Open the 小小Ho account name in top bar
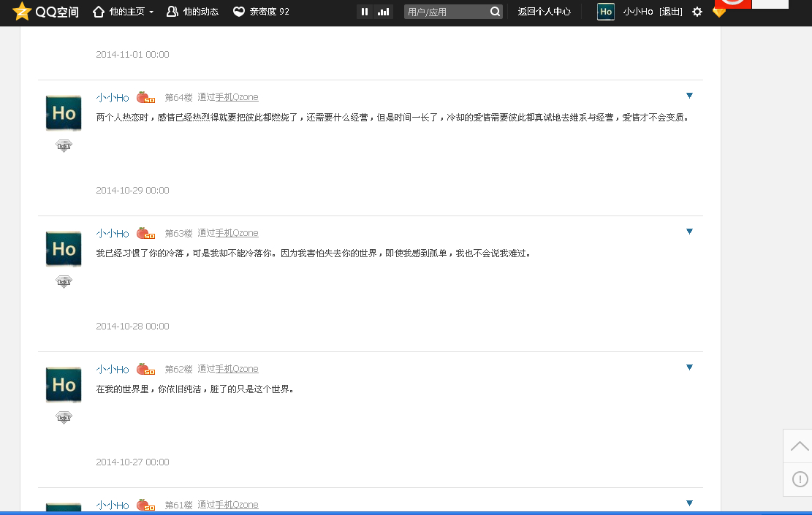The image size is (812, 515). pyautogui.click(x=638, y=12)
